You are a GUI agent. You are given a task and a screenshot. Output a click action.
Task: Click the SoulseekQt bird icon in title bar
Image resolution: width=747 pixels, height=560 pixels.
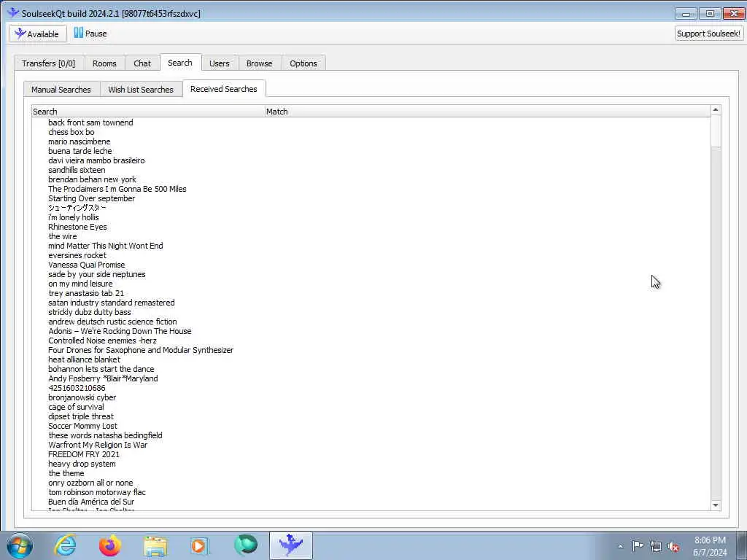(13, 13)
